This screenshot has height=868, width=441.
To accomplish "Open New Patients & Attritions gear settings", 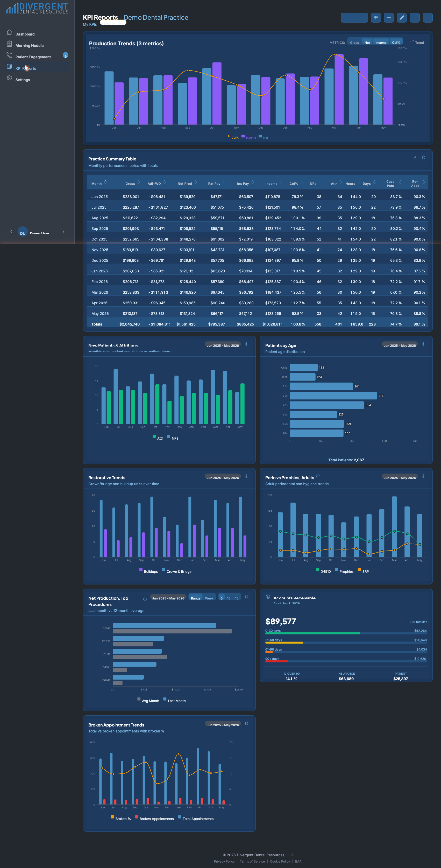I will 247,344.
